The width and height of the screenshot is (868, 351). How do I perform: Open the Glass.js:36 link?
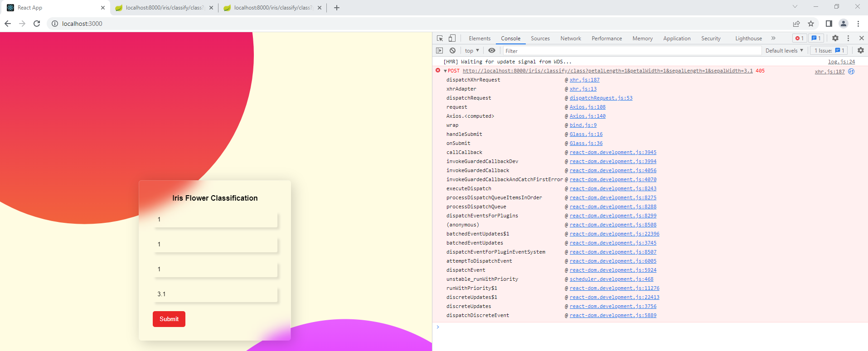586,143
